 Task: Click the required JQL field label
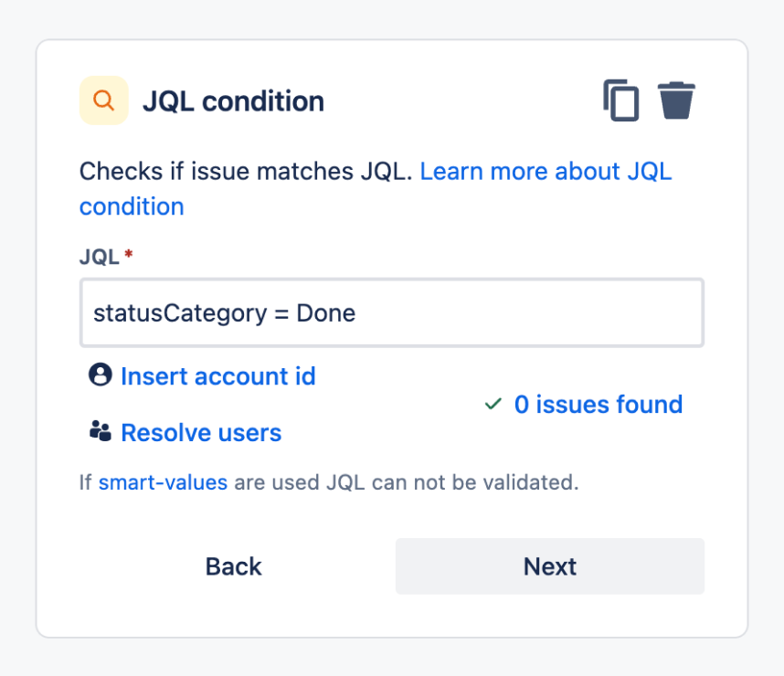coord(106,257)
